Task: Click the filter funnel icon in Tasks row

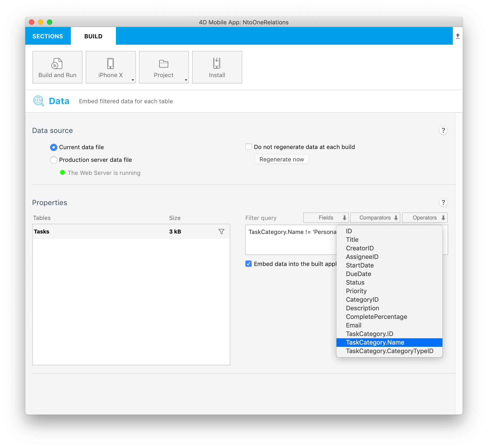Action: [x=221, y=231]
